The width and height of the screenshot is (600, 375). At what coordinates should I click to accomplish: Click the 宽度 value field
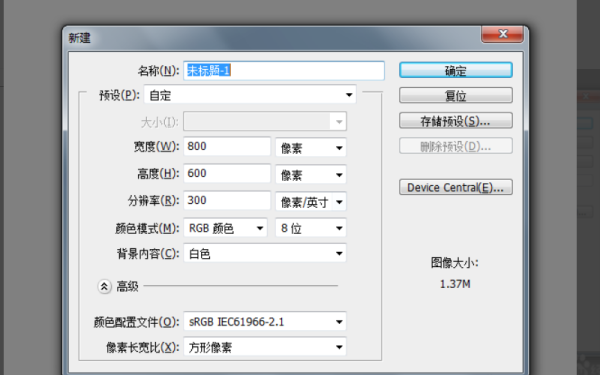pos(227,147)
